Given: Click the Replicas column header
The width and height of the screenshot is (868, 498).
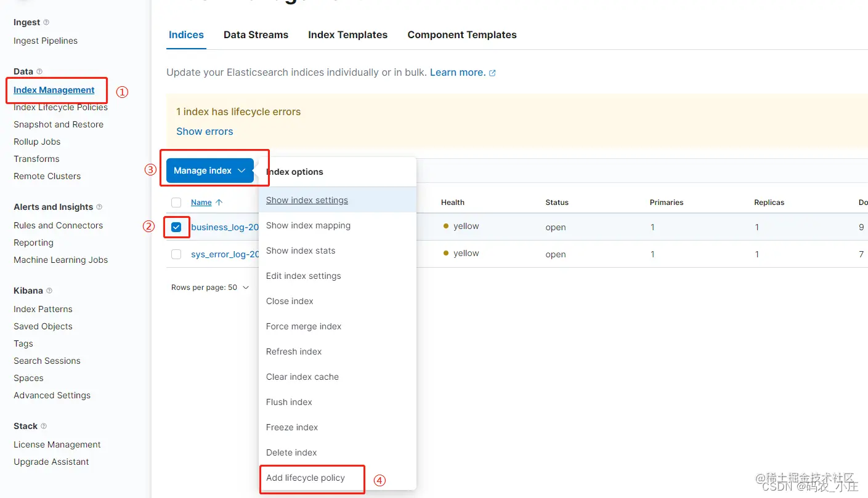Looking at the screenshot, I should 769,202.
